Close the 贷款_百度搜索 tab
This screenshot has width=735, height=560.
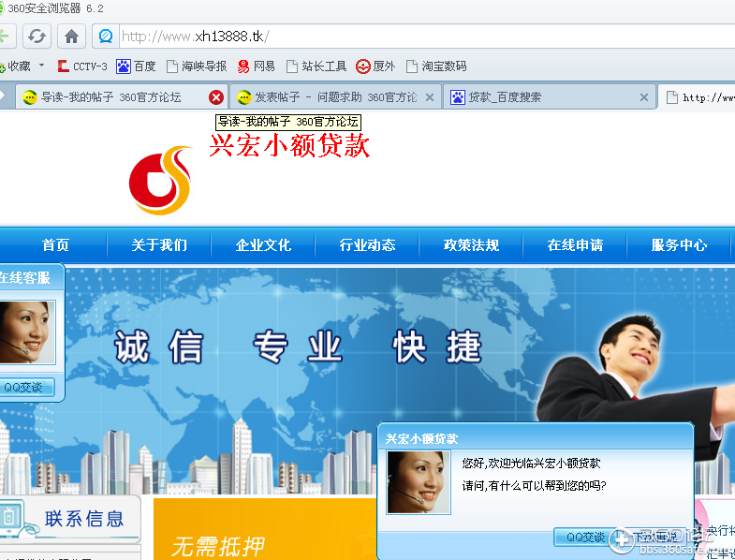644,97
